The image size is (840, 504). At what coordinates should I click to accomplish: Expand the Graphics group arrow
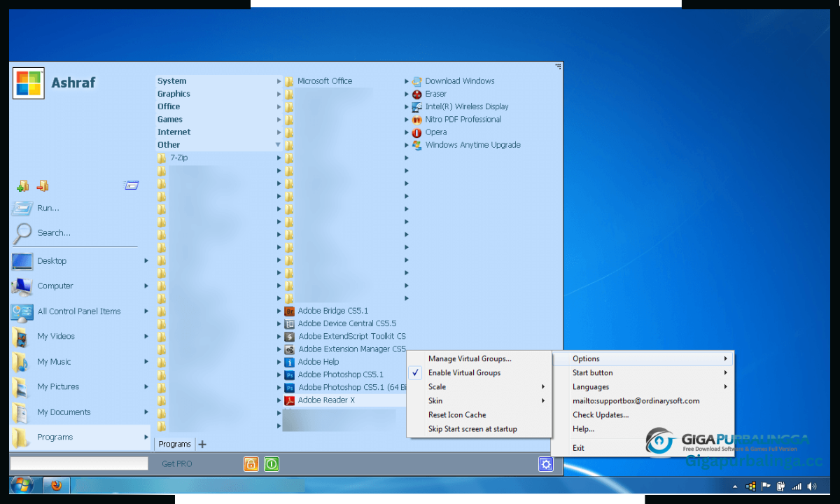[x=279, y=94]
